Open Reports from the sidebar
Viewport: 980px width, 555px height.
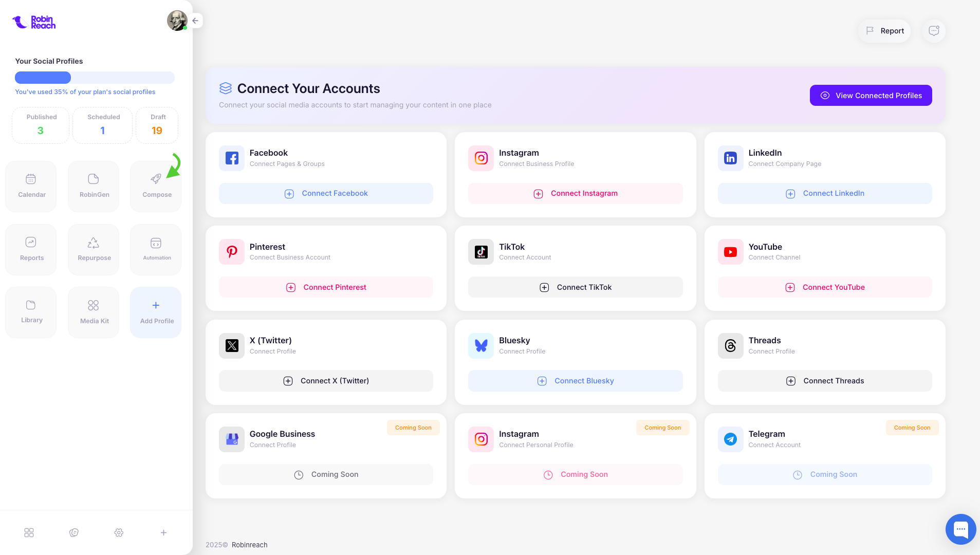pyautogui.click(x=31, y=249)
